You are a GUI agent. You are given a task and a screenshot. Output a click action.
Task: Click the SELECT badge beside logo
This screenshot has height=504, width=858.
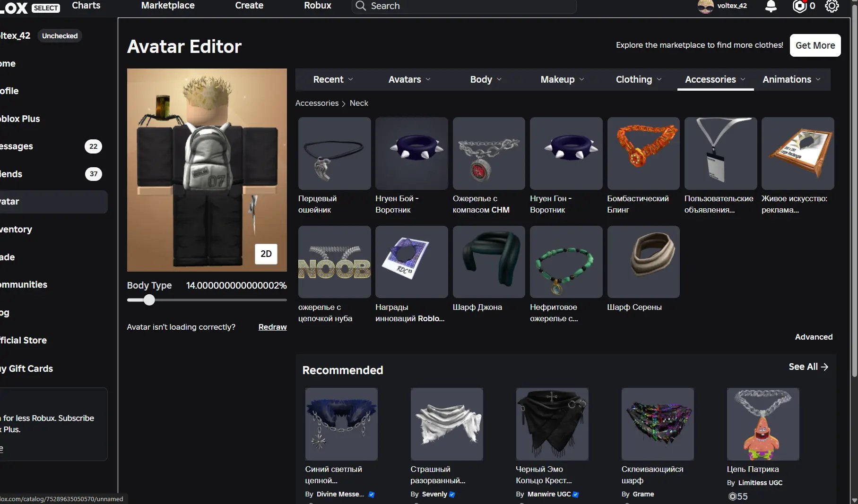point(46,8)
